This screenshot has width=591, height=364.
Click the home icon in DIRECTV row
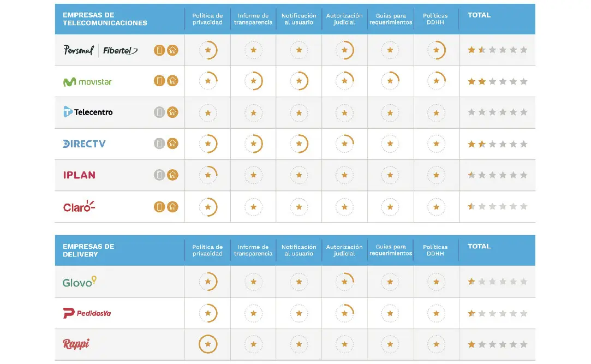click(x=172, y=144)
